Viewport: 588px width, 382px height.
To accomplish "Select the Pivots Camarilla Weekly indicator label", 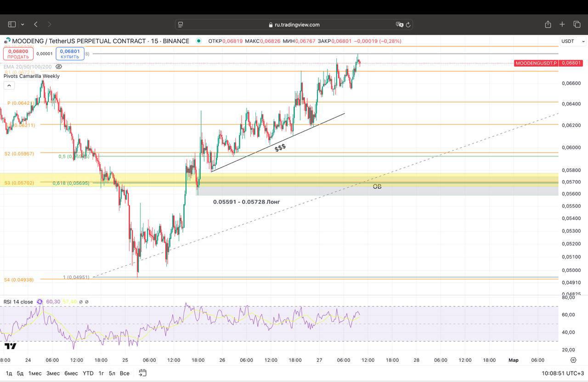I will tap(32, 76).
